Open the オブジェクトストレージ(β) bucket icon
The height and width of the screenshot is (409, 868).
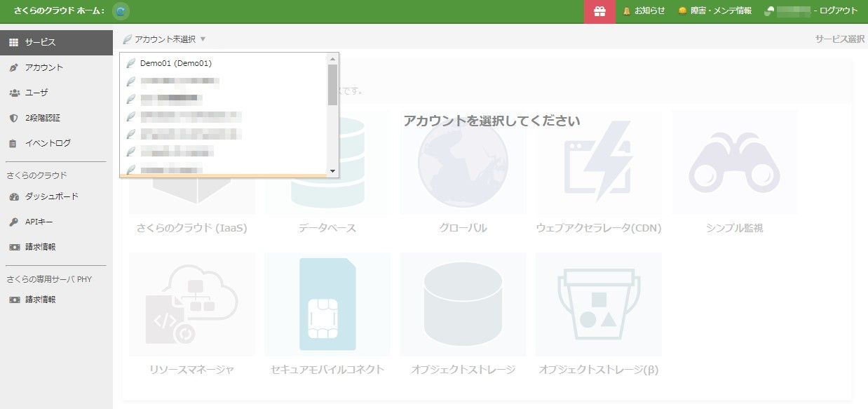(598, 303)
